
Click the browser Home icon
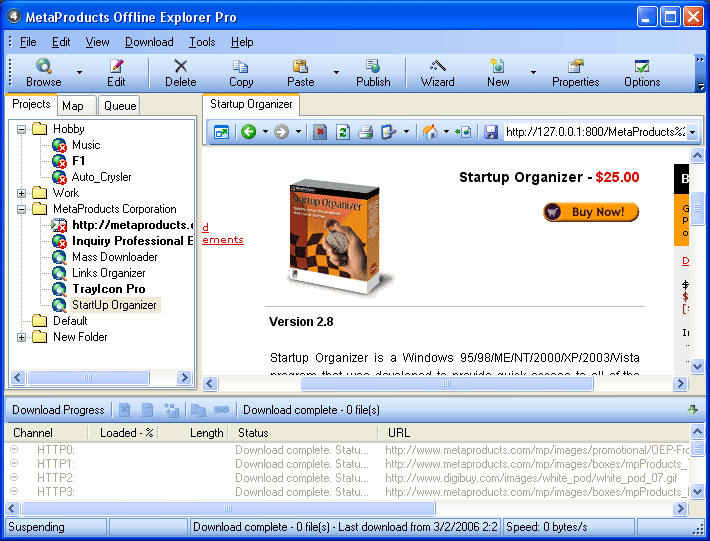(x=430, y=132)
